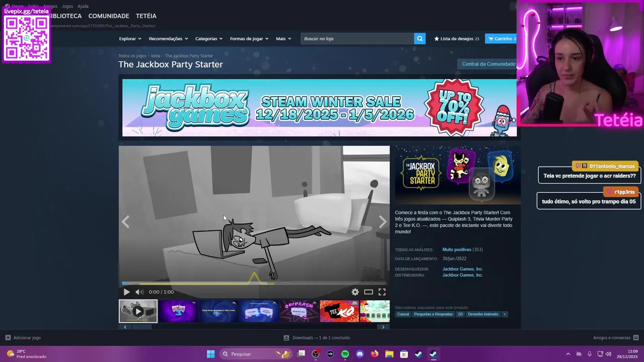Open the TETÉIA profile tab
The height and width of the screenshot is (362, 644).
[x=146, y=16]
